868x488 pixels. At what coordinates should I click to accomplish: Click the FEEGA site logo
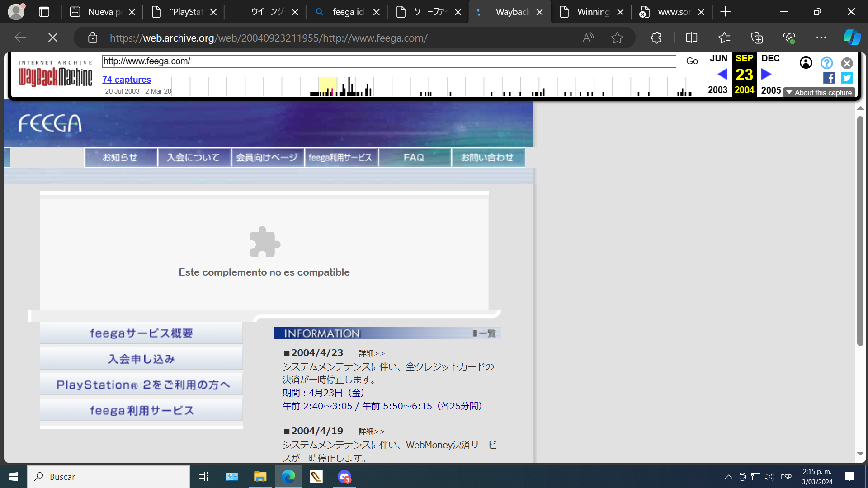[50, 123]
